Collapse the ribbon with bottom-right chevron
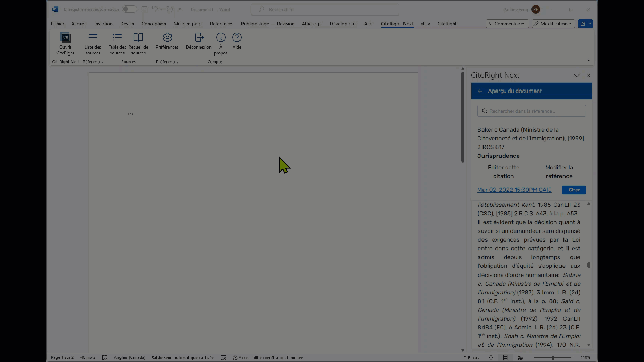Viewport: 644px width, 362px height. [589, 60]
